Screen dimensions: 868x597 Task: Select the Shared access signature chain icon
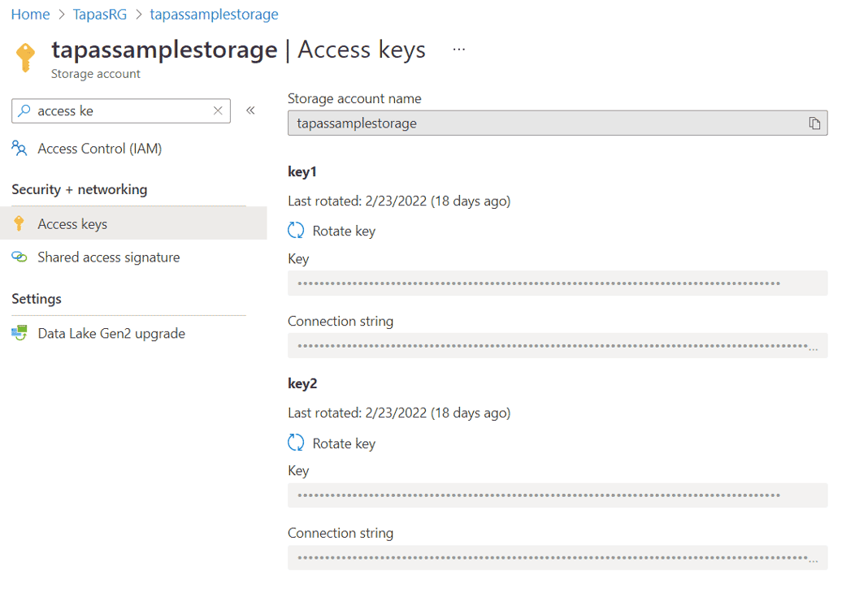19,257
